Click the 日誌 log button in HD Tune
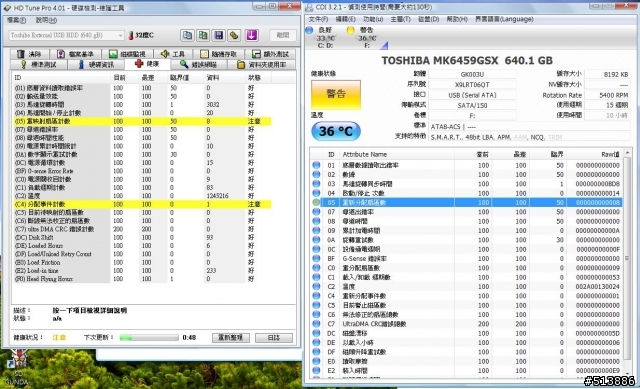The image size is (640, 389). click(x=274, y=338)
